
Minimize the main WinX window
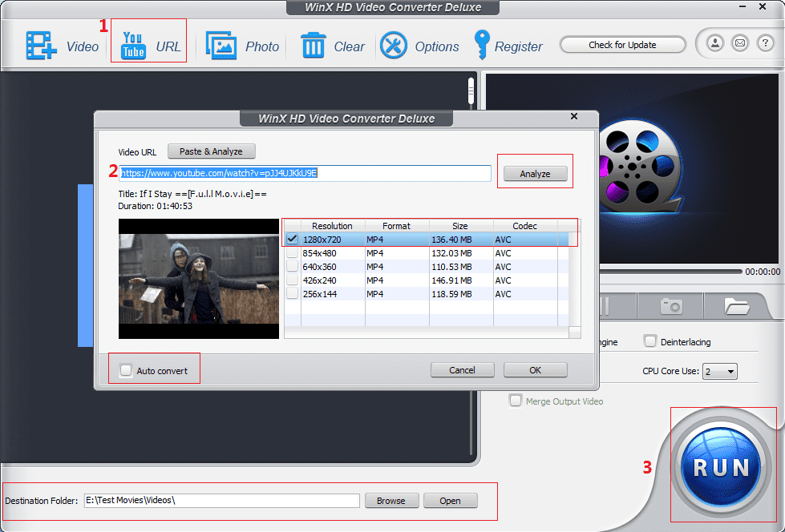click(x=743, y=6)
